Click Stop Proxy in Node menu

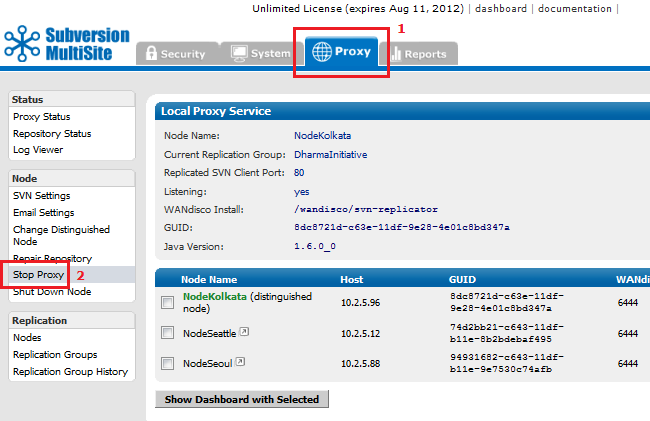pyautogui.click(x=38, y=275)
